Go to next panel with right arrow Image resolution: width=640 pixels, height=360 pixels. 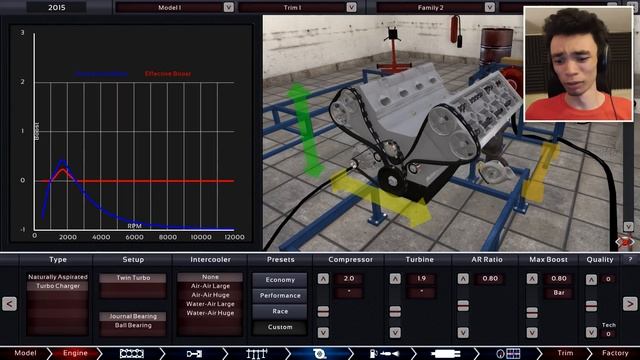[630, 304]
